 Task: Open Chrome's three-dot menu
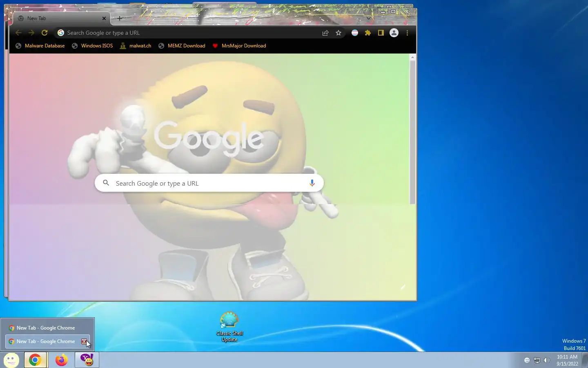pos(407,33)
